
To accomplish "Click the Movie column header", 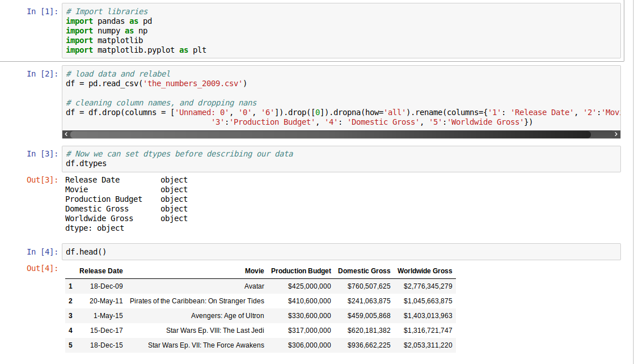I will pos(255,271).
